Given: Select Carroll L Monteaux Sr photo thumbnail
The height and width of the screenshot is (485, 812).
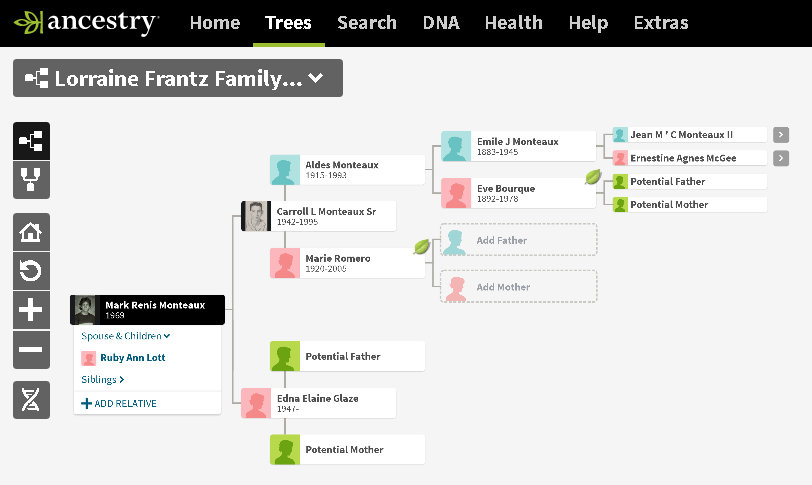Looking at the screenshot, I should pyautogui.click(x=257, y=216).
